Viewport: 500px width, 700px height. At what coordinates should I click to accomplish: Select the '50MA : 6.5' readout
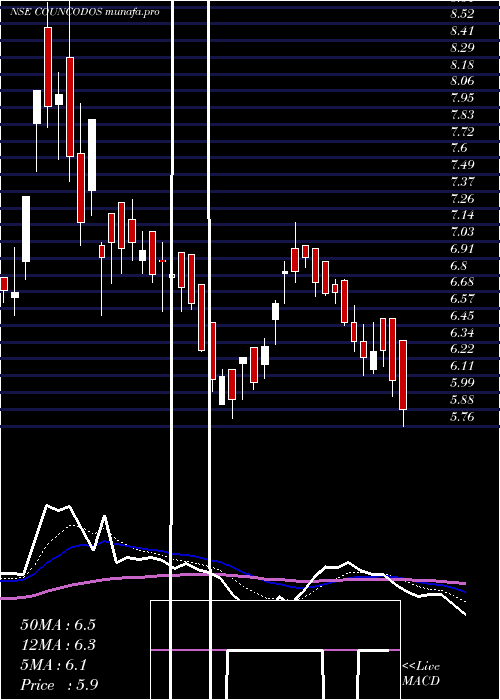(58, 625)
